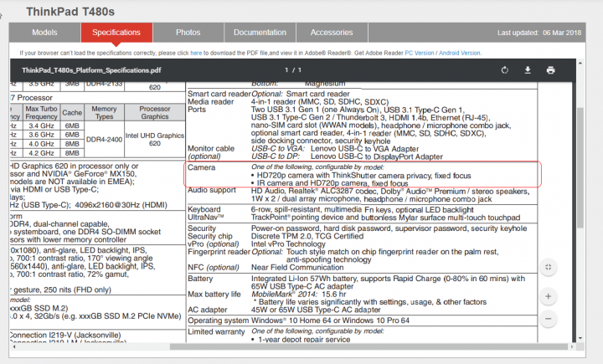Click the 'NFC (optional)' label
This screenshot has height=364, width=603.
pyautogui.click(x=214, y=268)
